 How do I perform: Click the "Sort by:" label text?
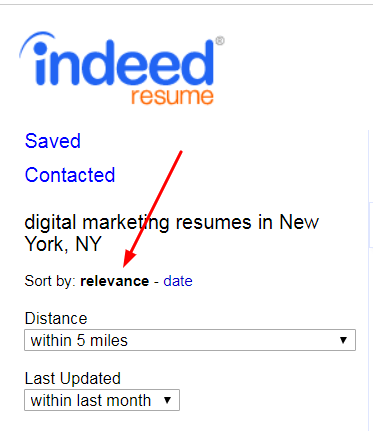(51, 281)
